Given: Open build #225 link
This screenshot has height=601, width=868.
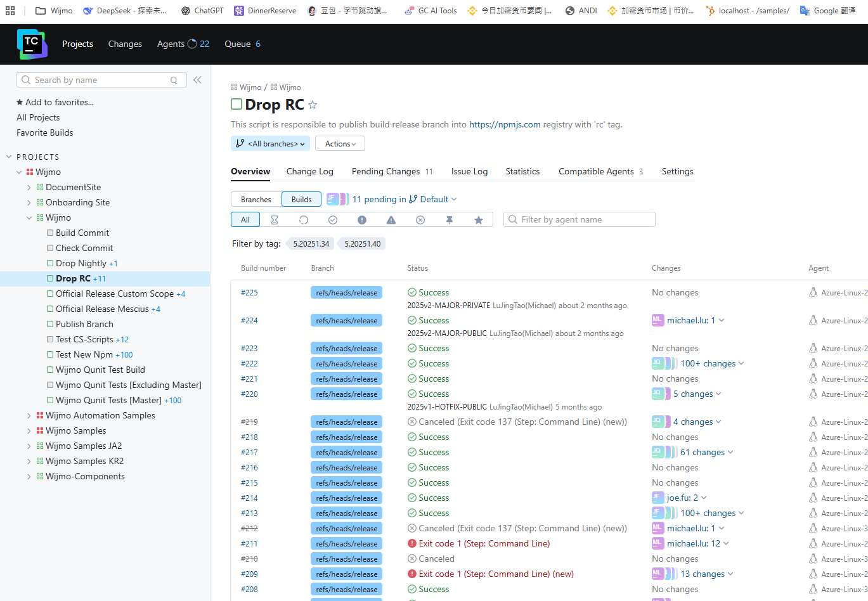Looking at the screenshot, I should point(249,292).
